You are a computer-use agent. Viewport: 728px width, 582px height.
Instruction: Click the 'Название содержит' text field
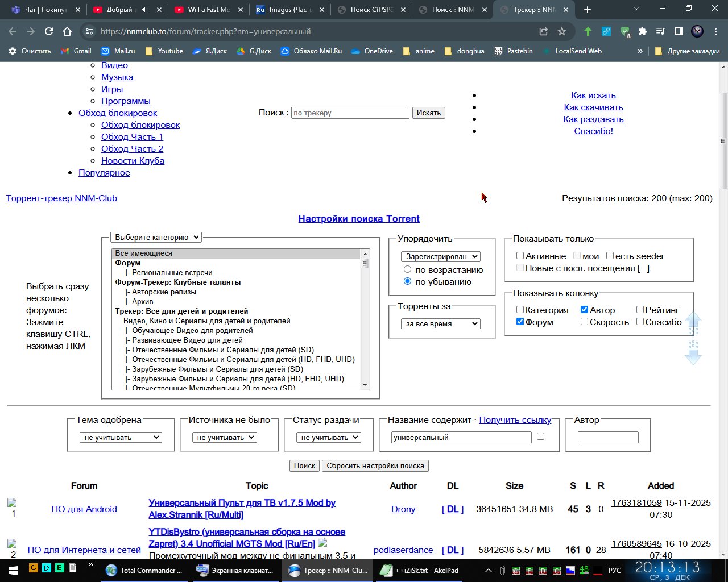tap(461, 437)
